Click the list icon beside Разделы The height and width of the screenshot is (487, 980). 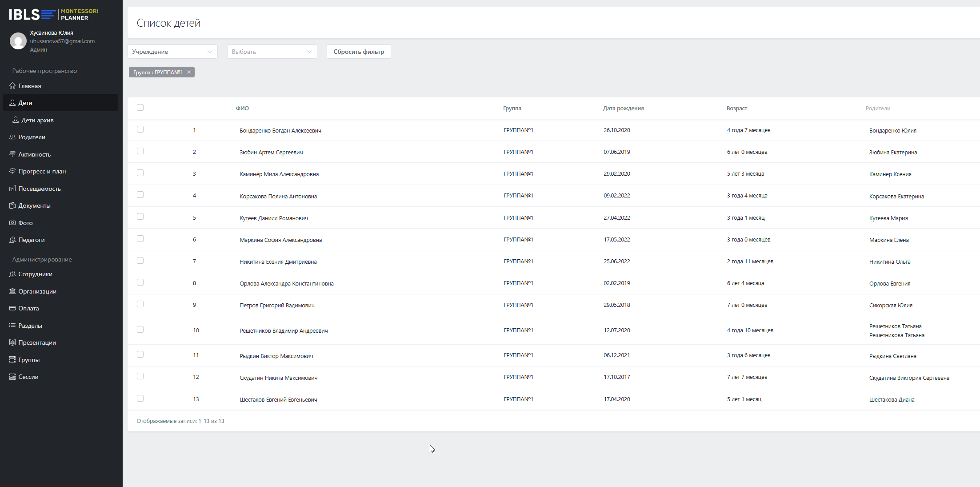12,326
